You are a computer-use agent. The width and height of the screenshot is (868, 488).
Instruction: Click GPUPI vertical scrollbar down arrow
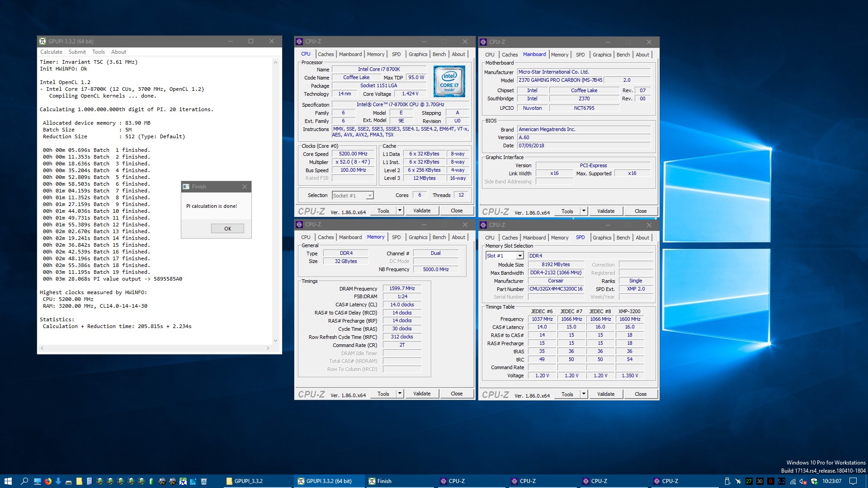275,341
